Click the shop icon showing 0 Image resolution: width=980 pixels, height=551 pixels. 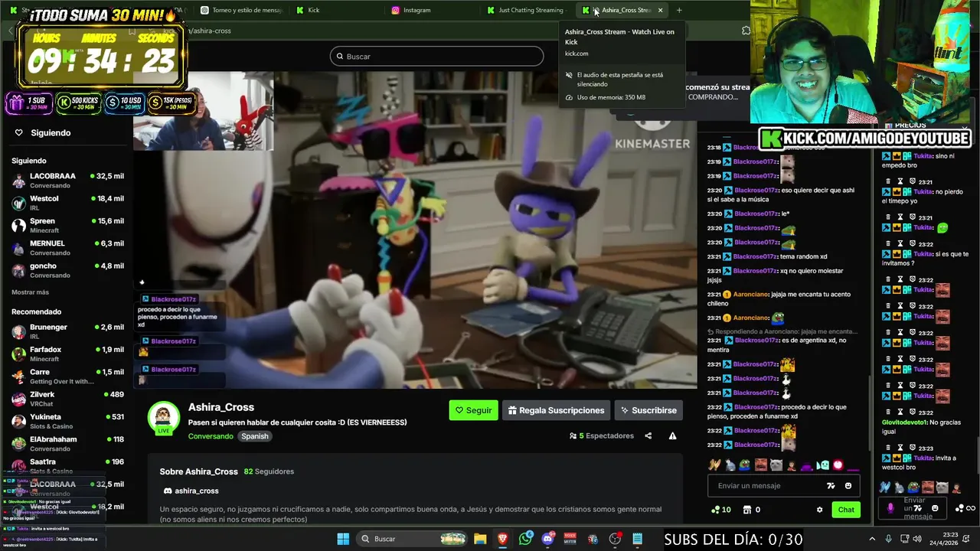pyautogui.click(x=751, y=510)
